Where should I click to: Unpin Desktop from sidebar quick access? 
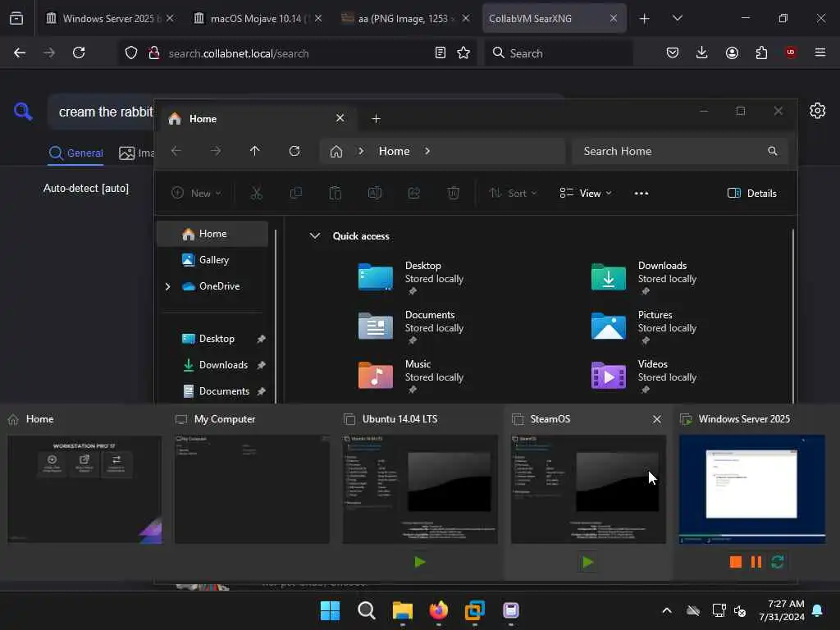click(261, 339)
